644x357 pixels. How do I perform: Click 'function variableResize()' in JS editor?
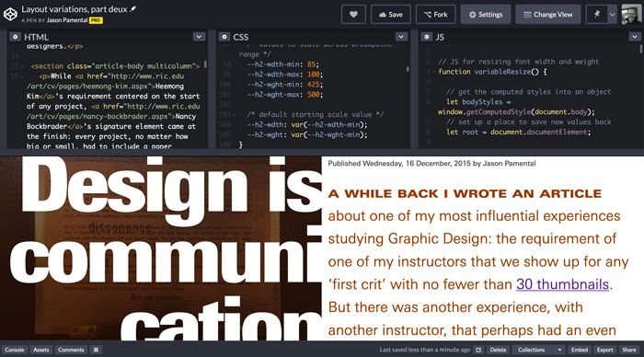click(488, 72)
